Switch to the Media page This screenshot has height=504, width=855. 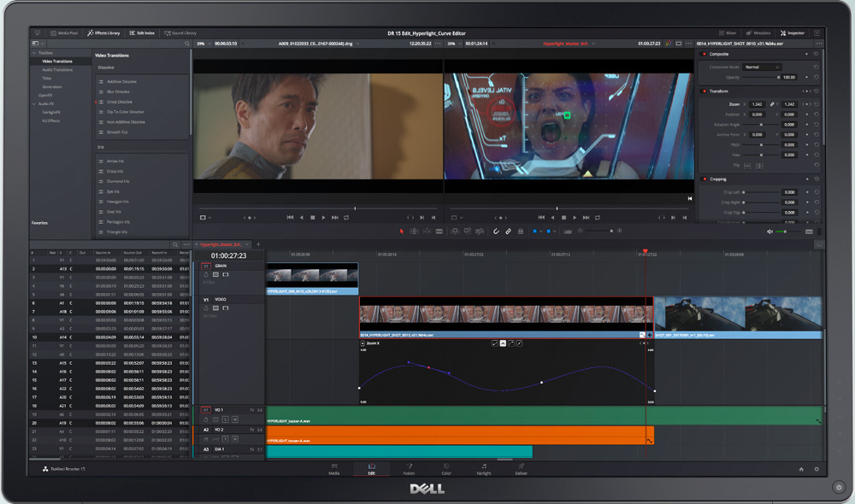[334, 469]
